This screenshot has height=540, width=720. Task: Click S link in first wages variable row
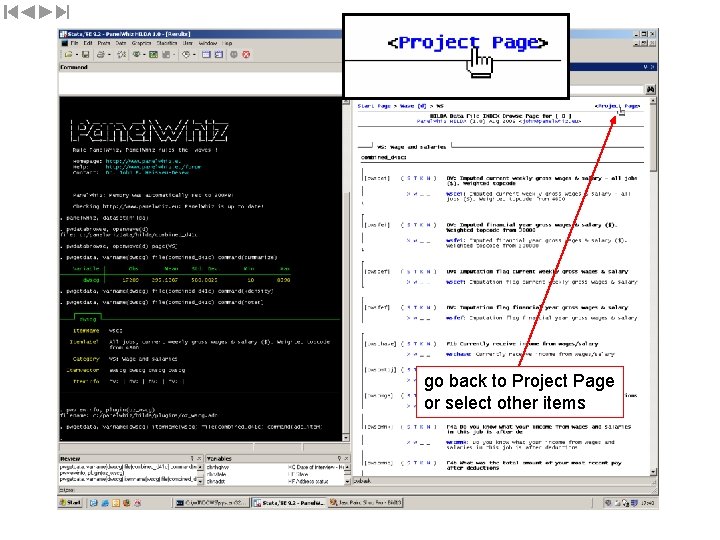[x=409, y=179]
